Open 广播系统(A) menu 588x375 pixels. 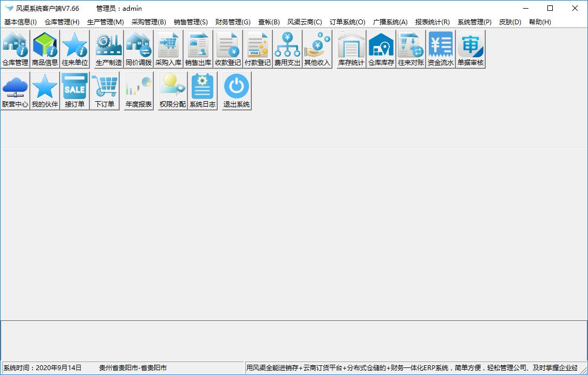pyautogui.click(x=390, y=22)
